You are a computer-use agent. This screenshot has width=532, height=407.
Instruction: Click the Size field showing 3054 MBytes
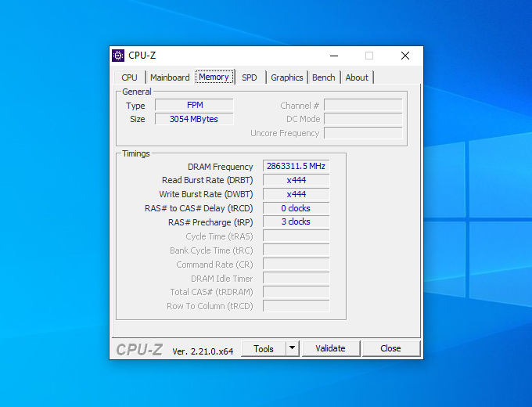click(x=194, y=119)
